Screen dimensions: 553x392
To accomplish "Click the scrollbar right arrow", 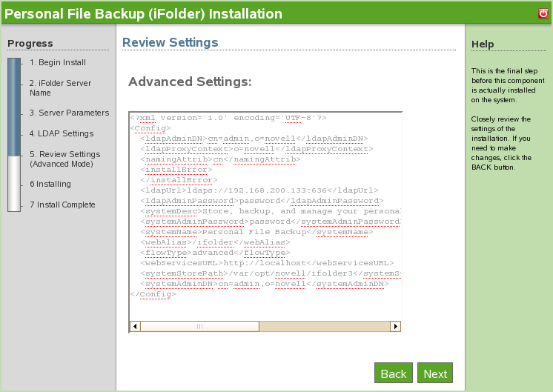I will pos(395,326).
